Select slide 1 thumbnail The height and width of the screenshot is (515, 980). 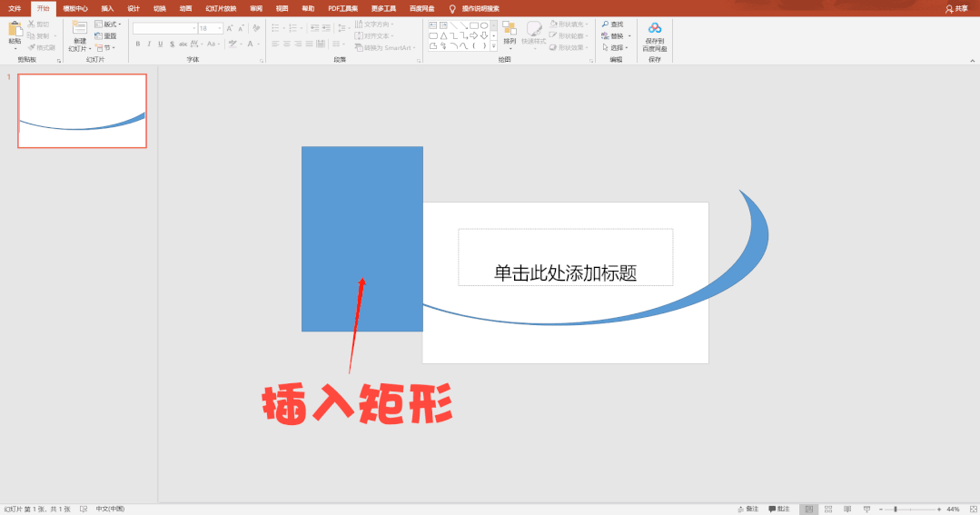point(82,111)
